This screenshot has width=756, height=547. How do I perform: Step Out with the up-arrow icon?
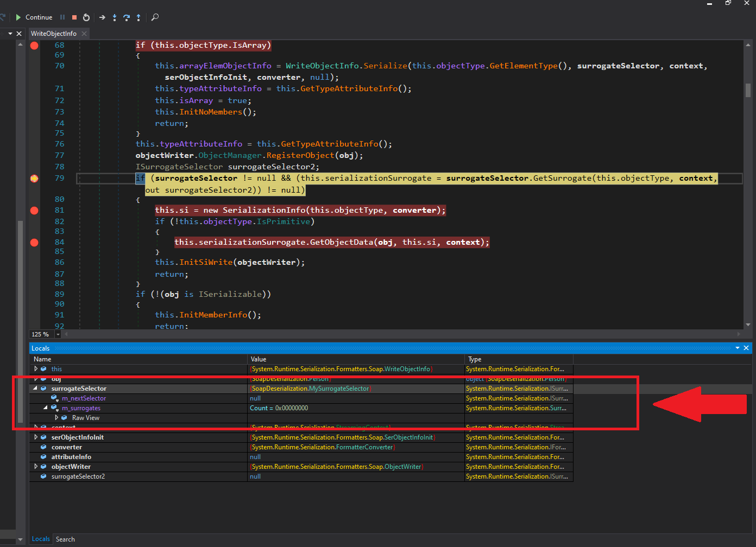(138, 17)
